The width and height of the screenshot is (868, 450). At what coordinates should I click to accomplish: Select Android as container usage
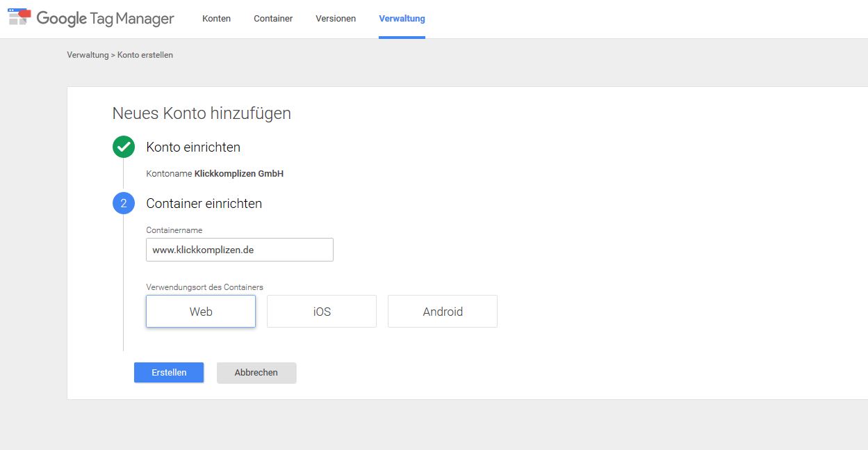[443, 312]
